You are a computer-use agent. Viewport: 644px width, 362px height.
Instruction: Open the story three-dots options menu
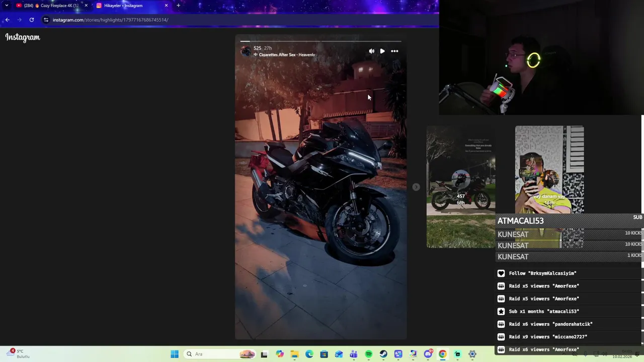click(x=394, y=51)
